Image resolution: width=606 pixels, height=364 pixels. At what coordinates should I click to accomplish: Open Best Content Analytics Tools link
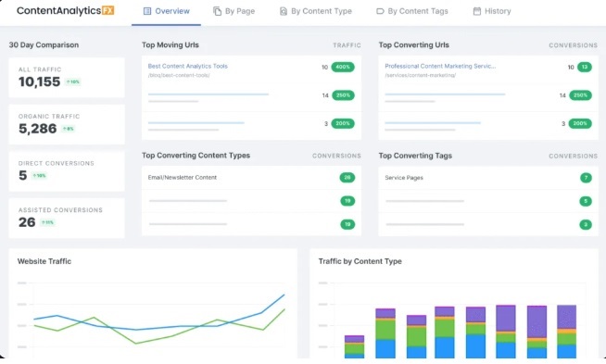[188, 66]
